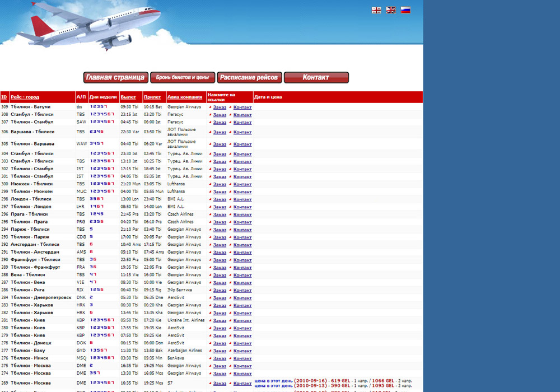Screen dimensions: 560x392
Task: Order flight 286 Тбилиси - Рига via Заказ
Action: click(x=220, y=290)
